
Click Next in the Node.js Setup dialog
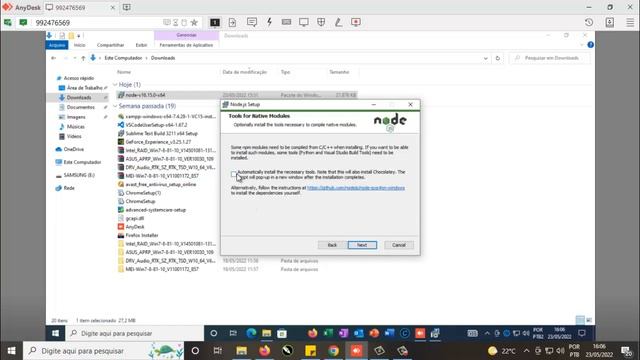(362, 245)
